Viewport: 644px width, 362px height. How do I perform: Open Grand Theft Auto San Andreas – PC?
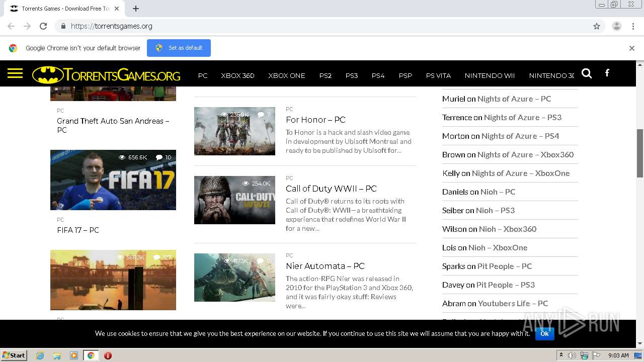[x=113, y=125]
